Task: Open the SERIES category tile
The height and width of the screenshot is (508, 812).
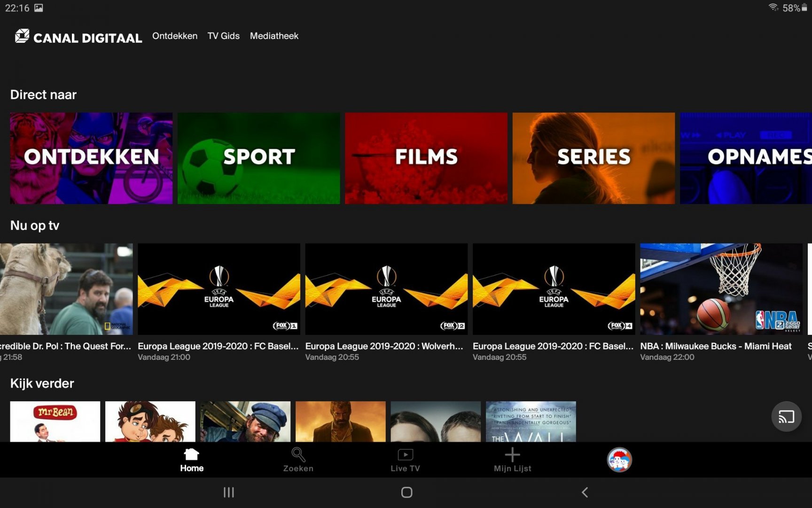Action: pyautogui.click(x=593, y=158)
